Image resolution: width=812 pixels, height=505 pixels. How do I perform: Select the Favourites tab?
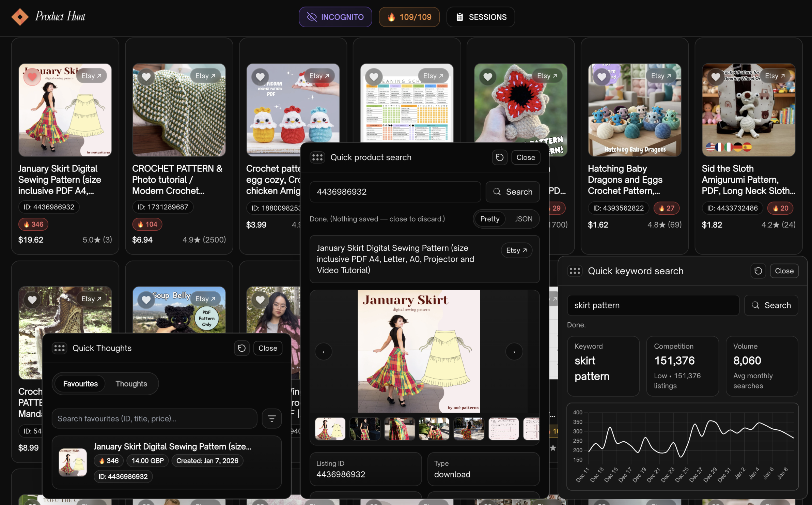pos(80,384)
